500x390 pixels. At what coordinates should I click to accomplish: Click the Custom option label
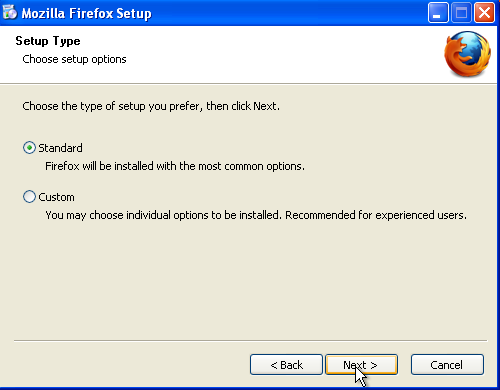56,197
